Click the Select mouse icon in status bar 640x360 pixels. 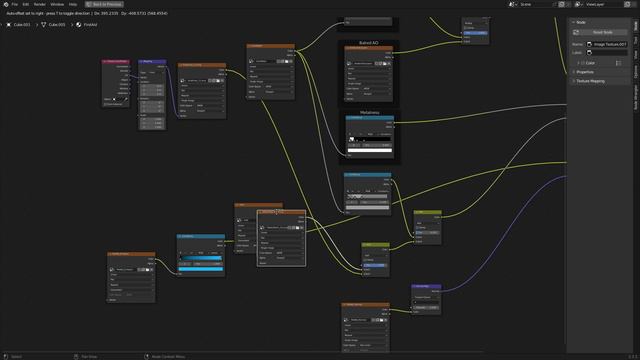[6, 357]
